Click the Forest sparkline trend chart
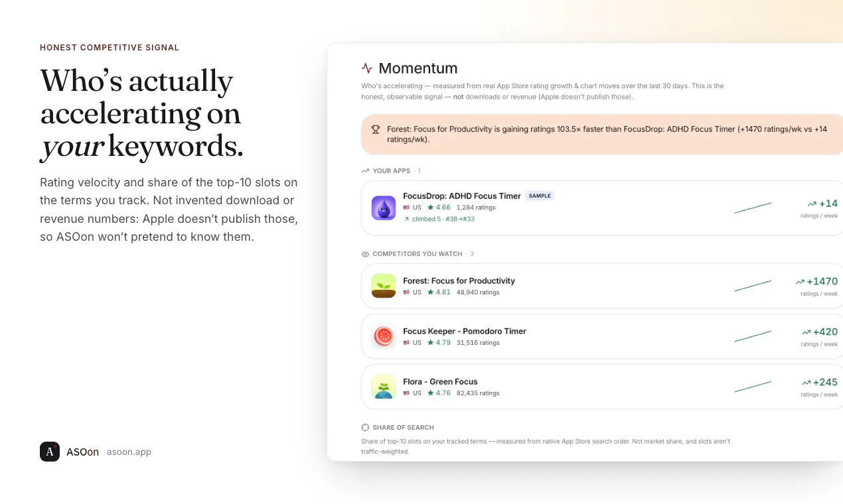Screen dimensions: 843x504 753,286
